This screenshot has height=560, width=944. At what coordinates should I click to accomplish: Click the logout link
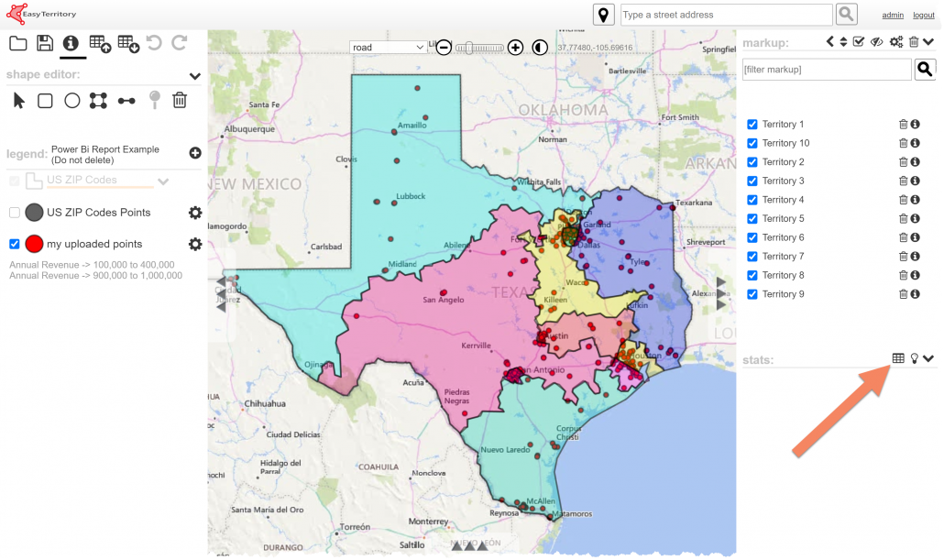point(926,15)
